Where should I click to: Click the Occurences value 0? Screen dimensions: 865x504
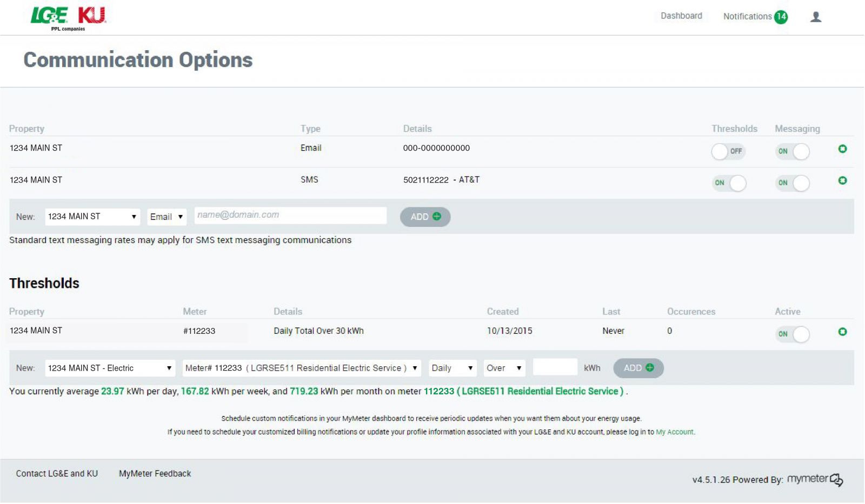pos(669,331)
